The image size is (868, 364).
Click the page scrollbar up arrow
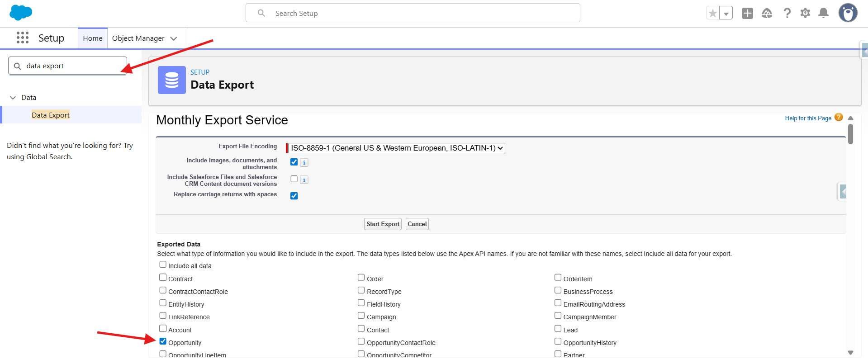pyautogui.click(x=850, y=118)
